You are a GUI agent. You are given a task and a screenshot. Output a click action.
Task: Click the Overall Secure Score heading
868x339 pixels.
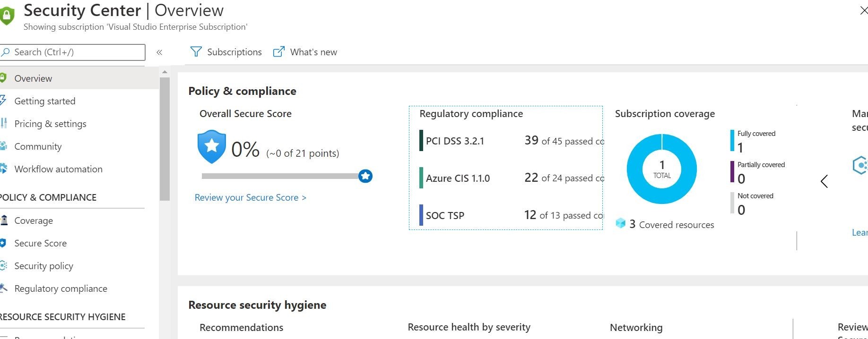point(245,114)
